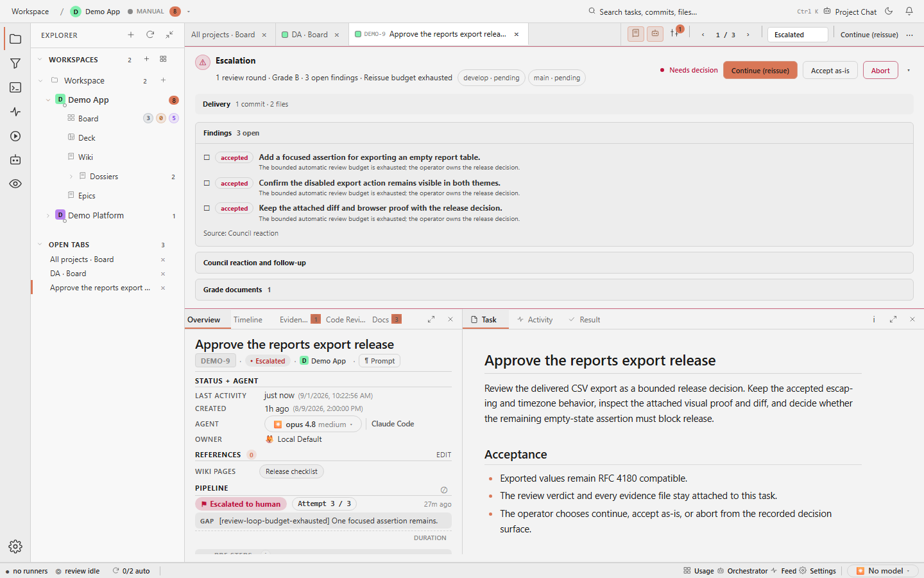Expand the Grade documents section
The width and height of the screenshot is (924, 578).
pyautogui.click(x=554, y=290)
